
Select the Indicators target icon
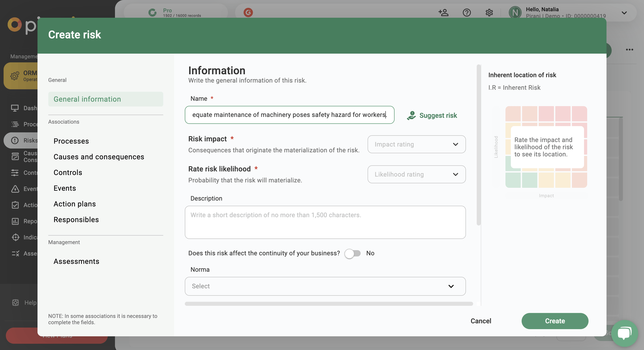click(x=15, y=237)
